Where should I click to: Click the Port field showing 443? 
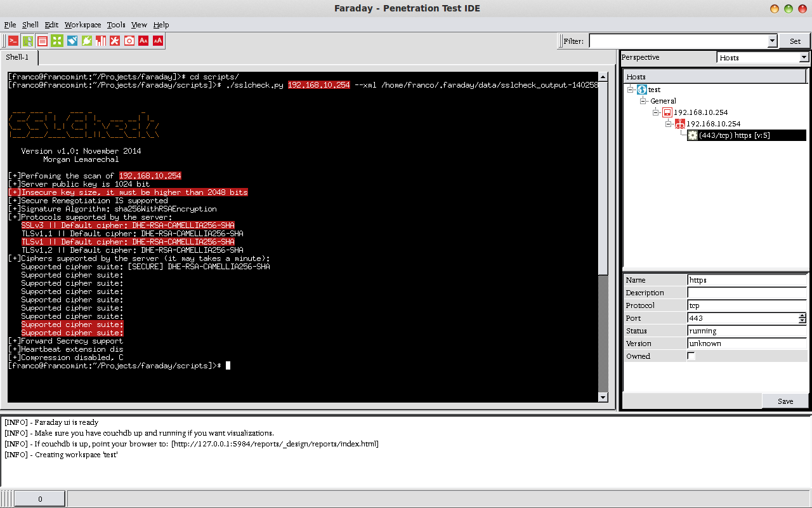click(743, 318)
